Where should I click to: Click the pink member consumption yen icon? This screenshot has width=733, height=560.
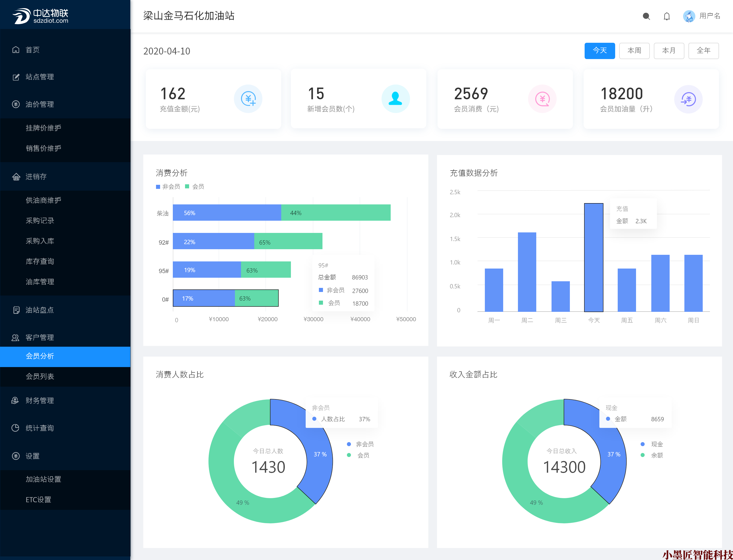click(542, 99)
